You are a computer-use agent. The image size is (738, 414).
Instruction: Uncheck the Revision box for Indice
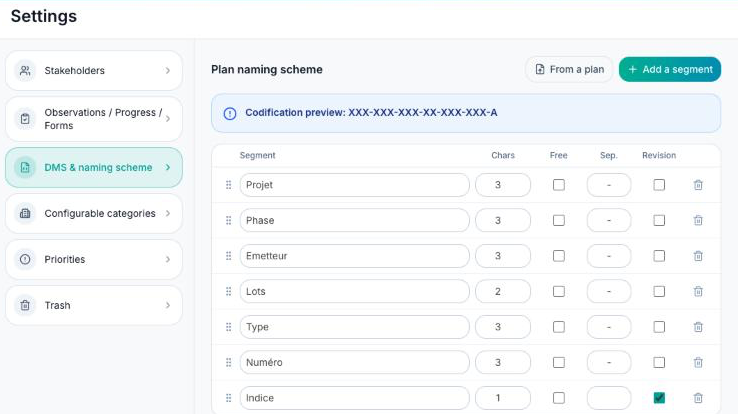659,398
